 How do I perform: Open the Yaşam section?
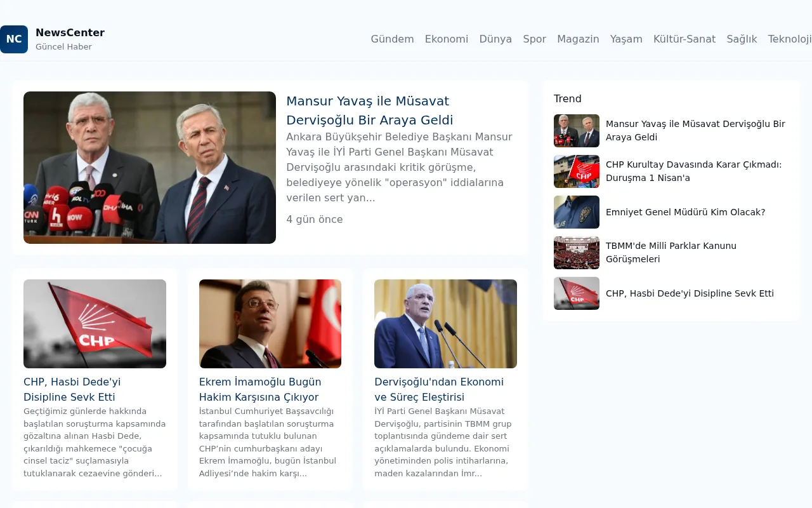coord(626,39)
